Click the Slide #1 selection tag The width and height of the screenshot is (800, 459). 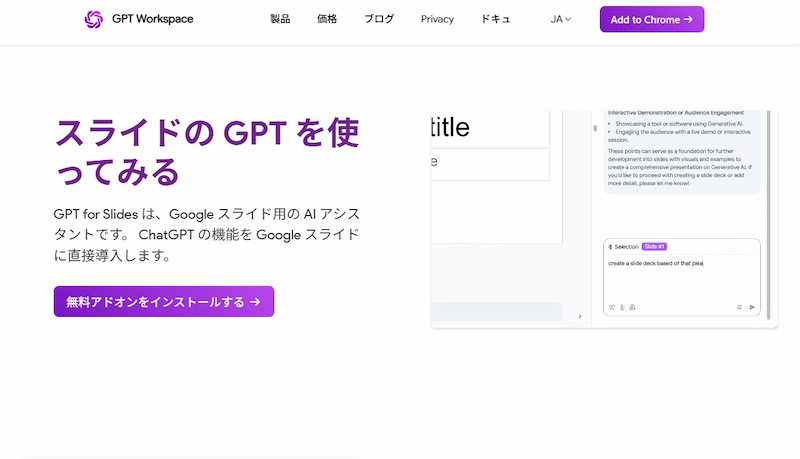[654, 246]
